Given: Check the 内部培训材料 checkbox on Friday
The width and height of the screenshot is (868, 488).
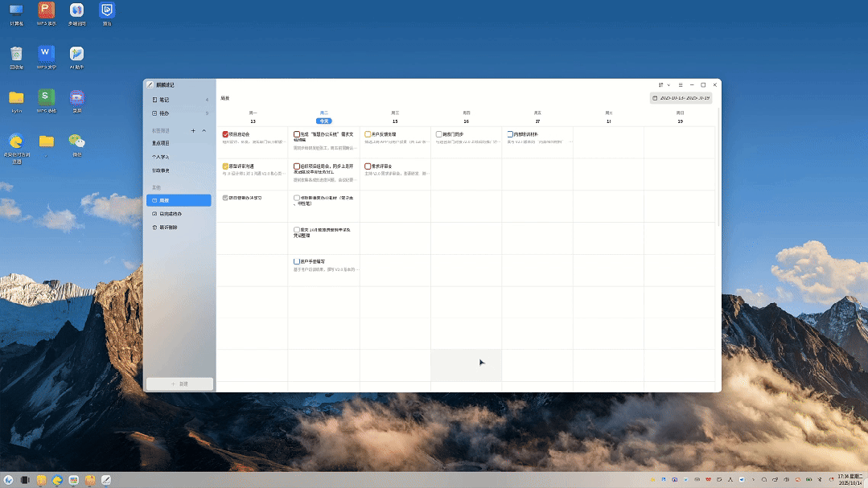Looking at the screenshot, I should click(510, 134).
